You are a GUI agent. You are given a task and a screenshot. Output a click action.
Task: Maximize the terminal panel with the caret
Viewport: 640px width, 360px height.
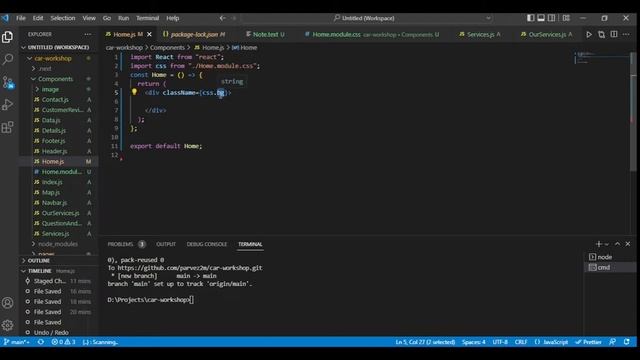click(617, 244)
